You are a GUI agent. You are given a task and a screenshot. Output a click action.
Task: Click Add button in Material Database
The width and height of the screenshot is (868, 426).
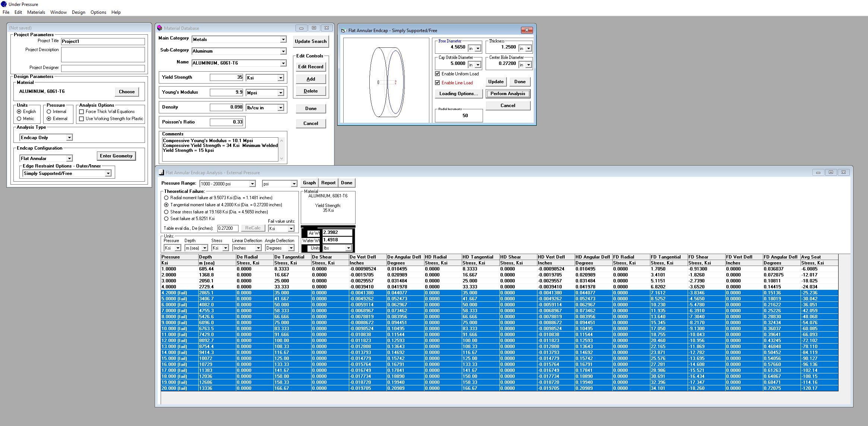point(310,79)
